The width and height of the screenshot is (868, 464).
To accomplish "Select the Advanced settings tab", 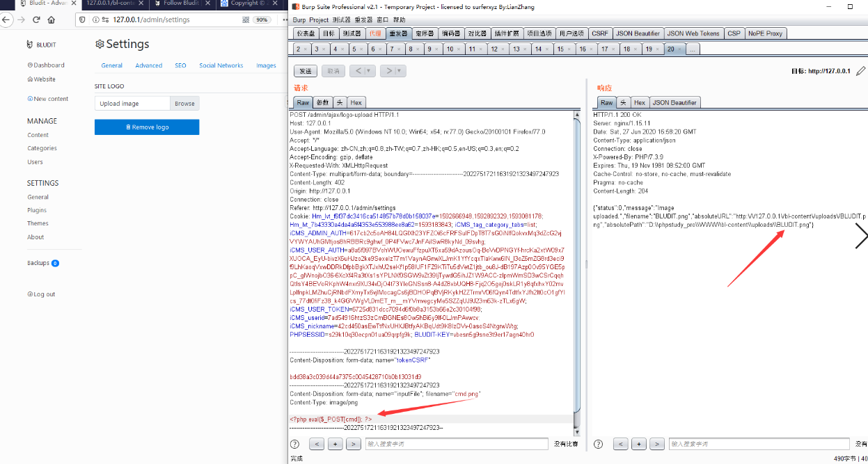I will pos(149,65).
